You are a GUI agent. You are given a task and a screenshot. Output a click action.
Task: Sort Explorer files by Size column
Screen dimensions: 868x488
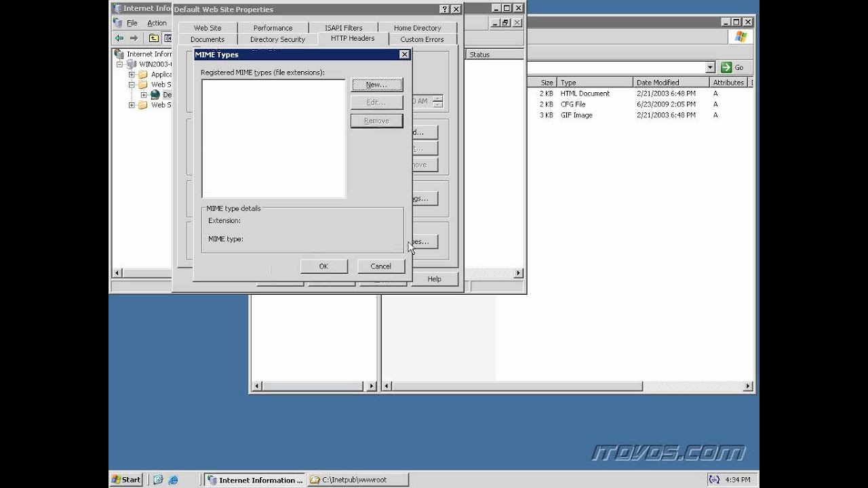click(542, 83)
